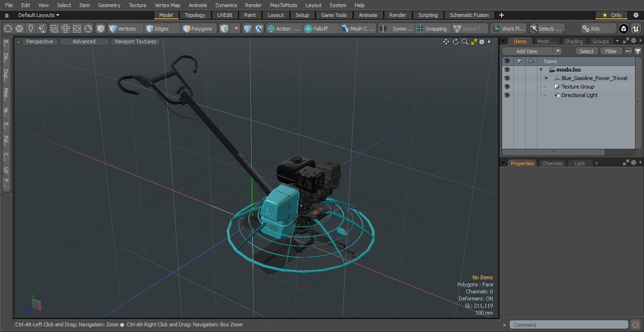Select the gray solid cube icon before Vertices

tap(100, 29)
